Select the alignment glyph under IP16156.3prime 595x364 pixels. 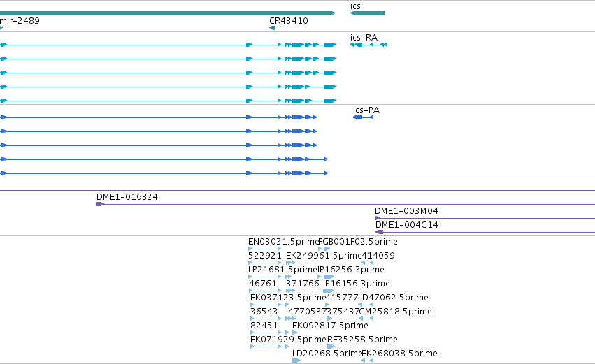pyautogui.click(x=329, y=291)
